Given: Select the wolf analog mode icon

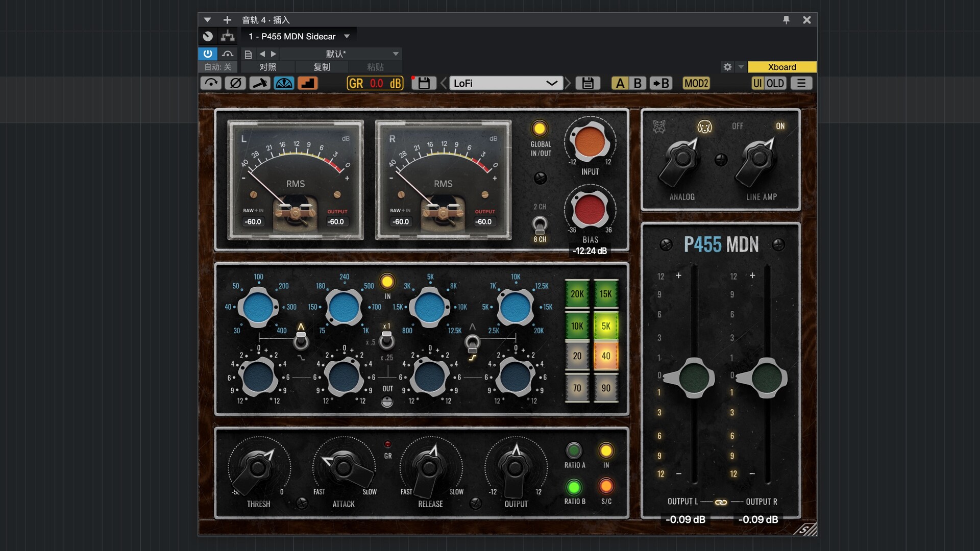Looking at the screenshot, I should point(659,126).
